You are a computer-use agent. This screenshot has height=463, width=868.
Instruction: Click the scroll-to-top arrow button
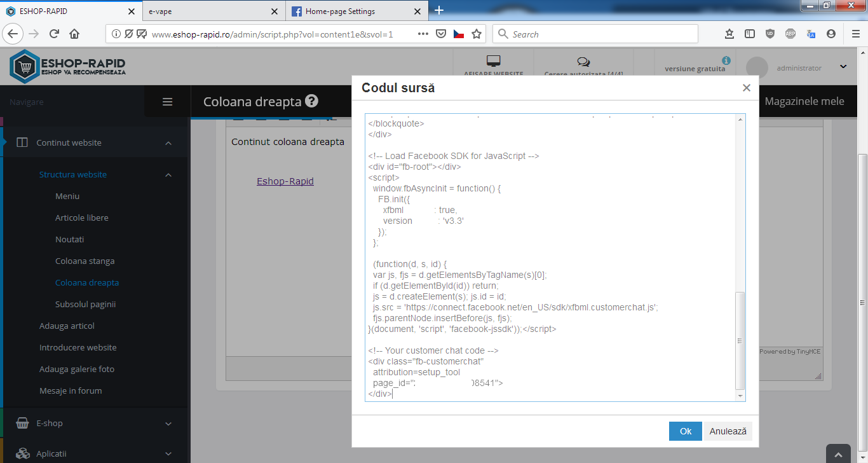[x=838, y=454]
